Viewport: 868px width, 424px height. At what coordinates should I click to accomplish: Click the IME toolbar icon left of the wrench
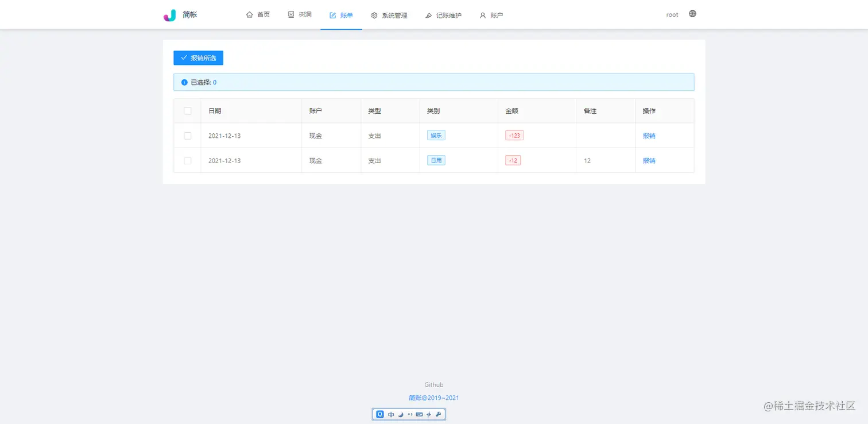pos(429,414)
